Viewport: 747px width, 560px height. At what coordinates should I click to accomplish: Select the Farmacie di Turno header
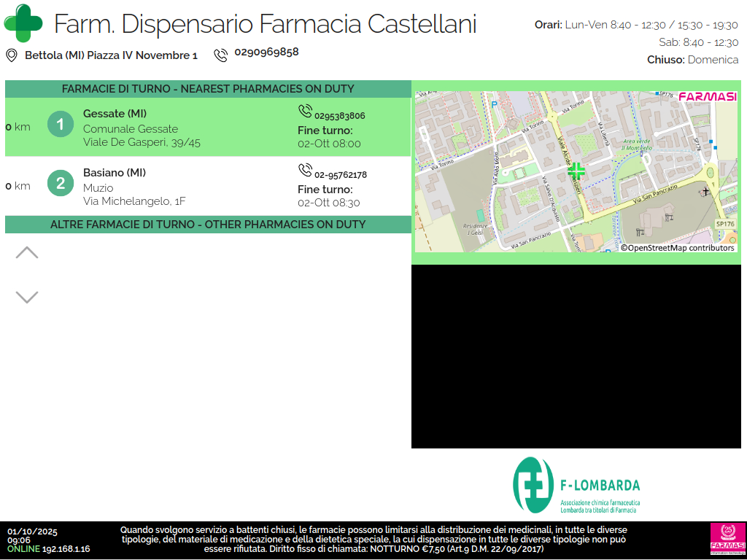coord(208,89)
